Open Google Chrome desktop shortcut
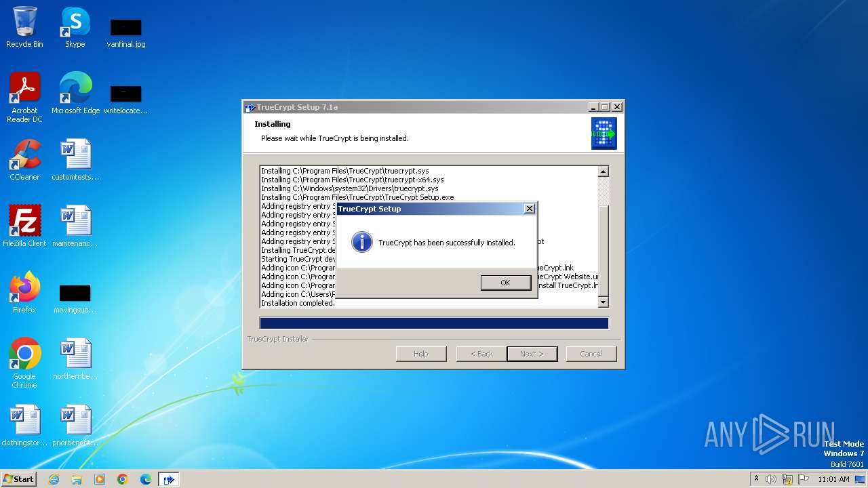 [24, 363]
